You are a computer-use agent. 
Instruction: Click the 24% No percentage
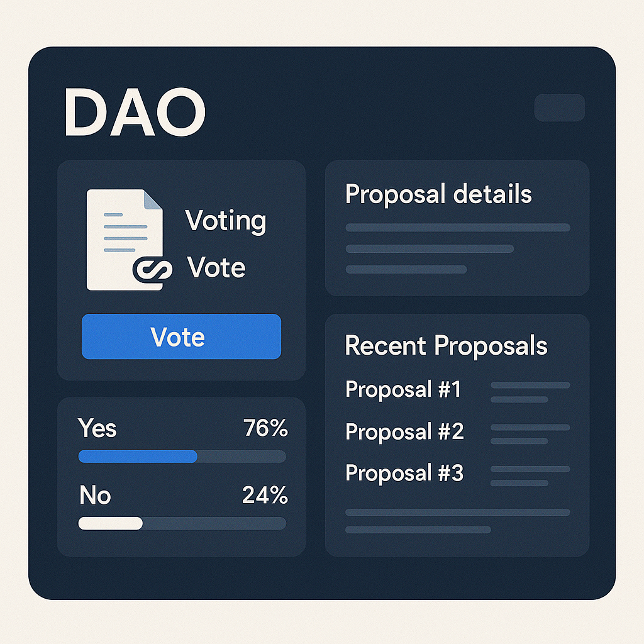coord(265,496)
